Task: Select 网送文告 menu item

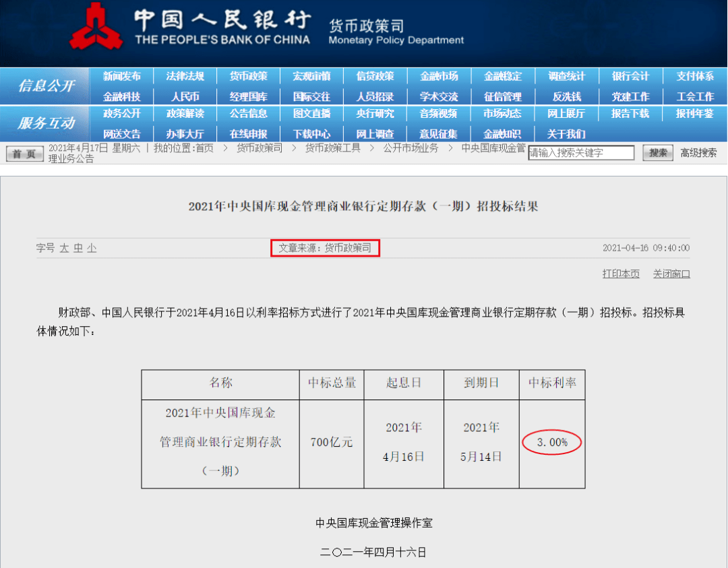Action: coord(121,134)
